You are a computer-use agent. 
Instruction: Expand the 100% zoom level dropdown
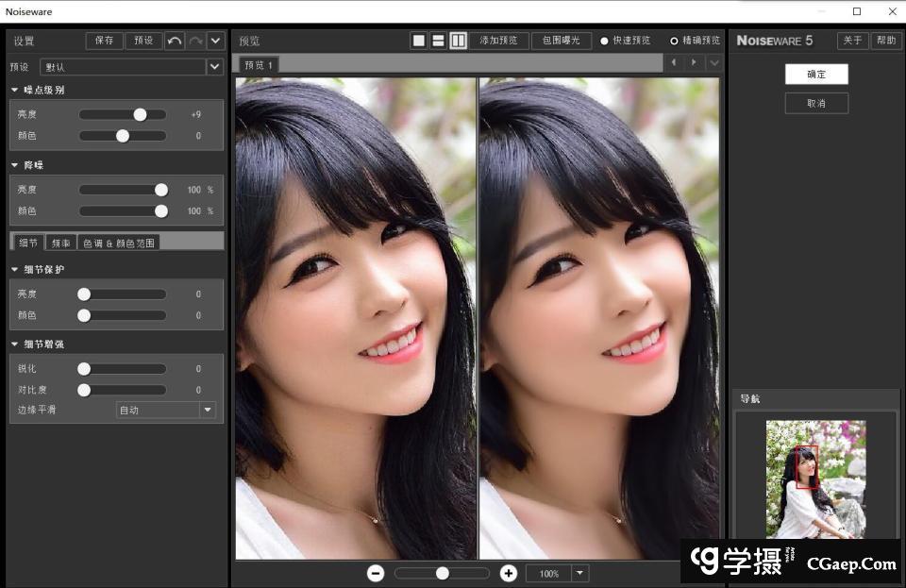(x=580, y=573)
